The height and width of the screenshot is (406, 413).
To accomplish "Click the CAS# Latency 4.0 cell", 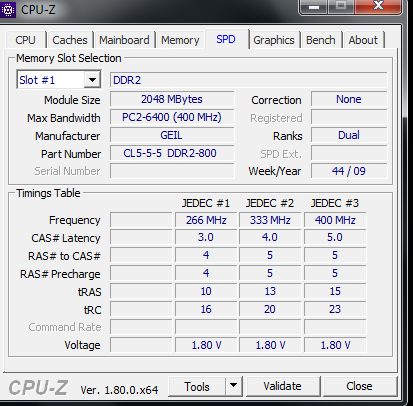I will [270, 237].
